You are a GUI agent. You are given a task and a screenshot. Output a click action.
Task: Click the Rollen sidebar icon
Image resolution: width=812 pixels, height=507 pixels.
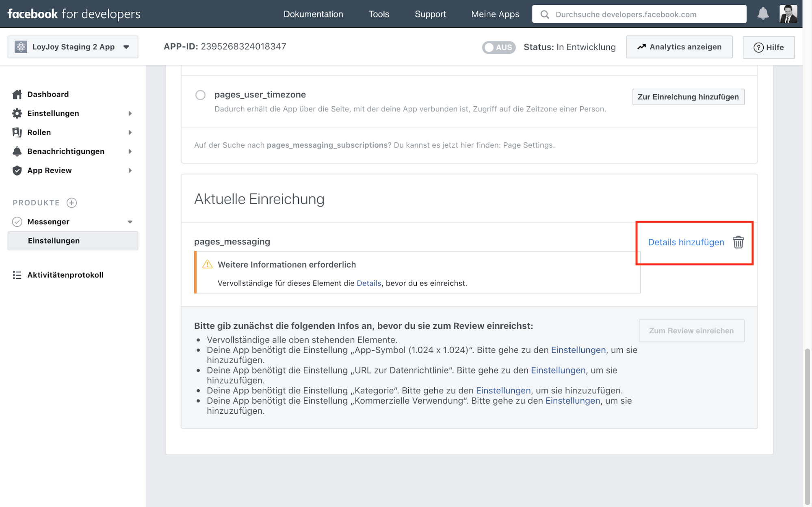click(x=17, y=132)
